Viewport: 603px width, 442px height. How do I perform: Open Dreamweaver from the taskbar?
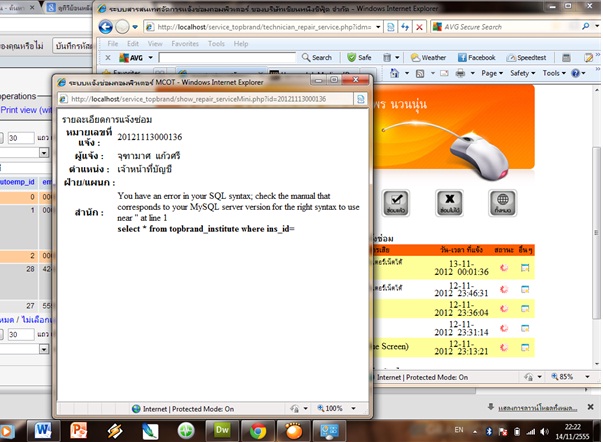222,431
